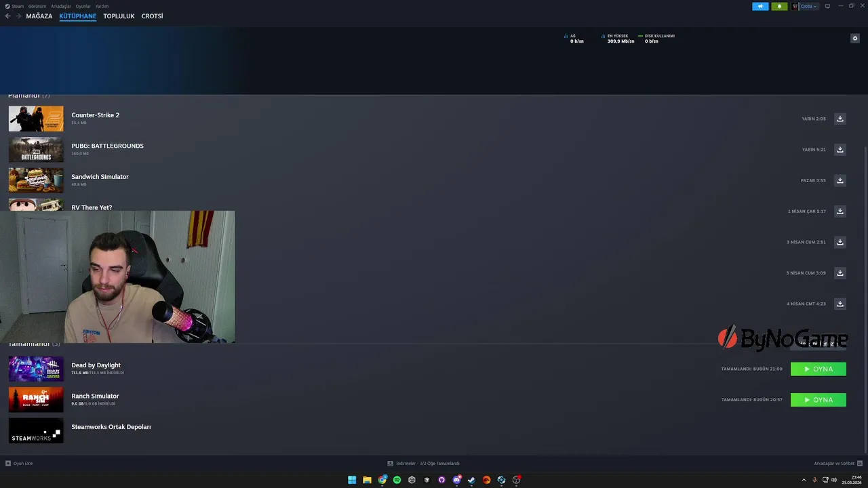868x488 pixels.
Task: Click the Dead by Daylight title
Action: (x=96, y=365)
